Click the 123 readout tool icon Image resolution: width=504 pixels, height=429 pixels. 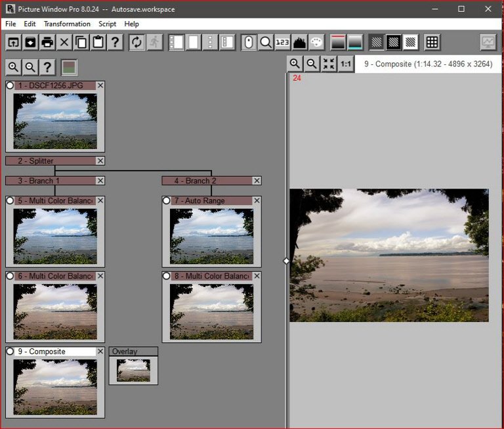(282, 43)
